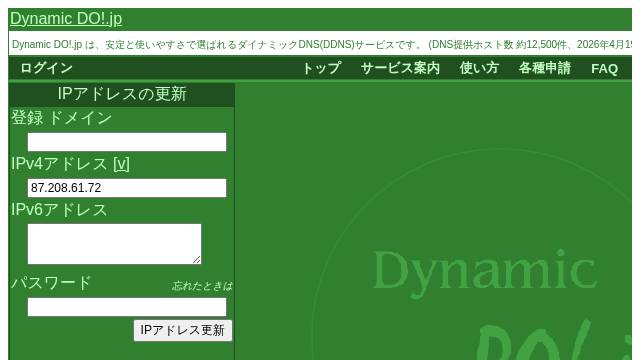
Task: Focus the IPv6アドレス text area
Action: 114,244
